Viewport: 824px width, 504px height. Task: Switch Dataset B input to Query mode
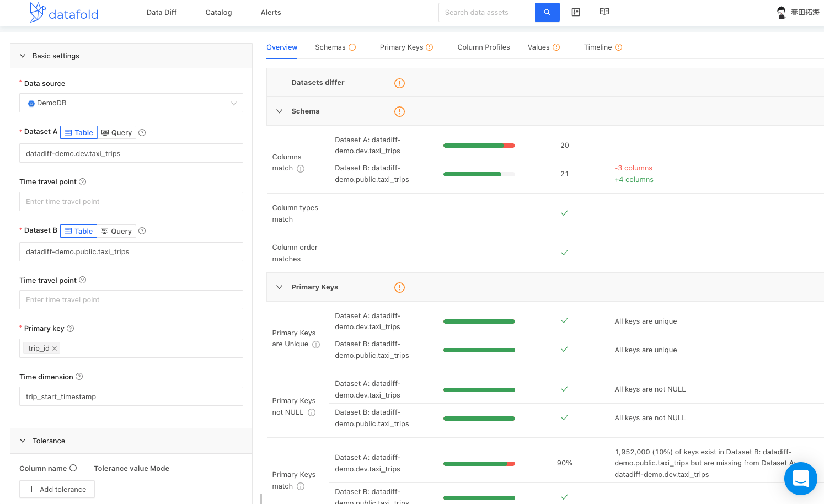coord(116,230)
